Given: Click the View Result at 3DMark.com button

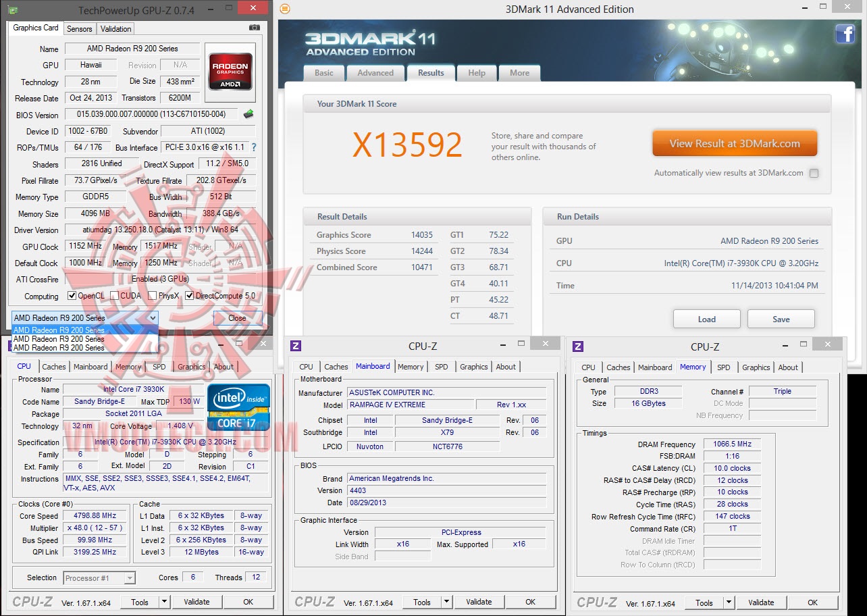Looking at the screenshot, I should [735, 143].
